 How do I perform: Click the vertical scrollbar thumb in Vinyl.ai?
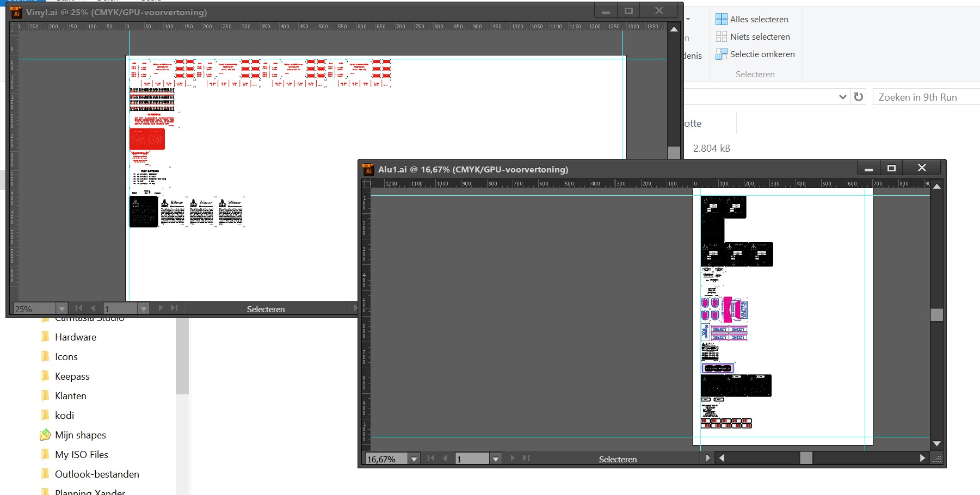(674, 152)
